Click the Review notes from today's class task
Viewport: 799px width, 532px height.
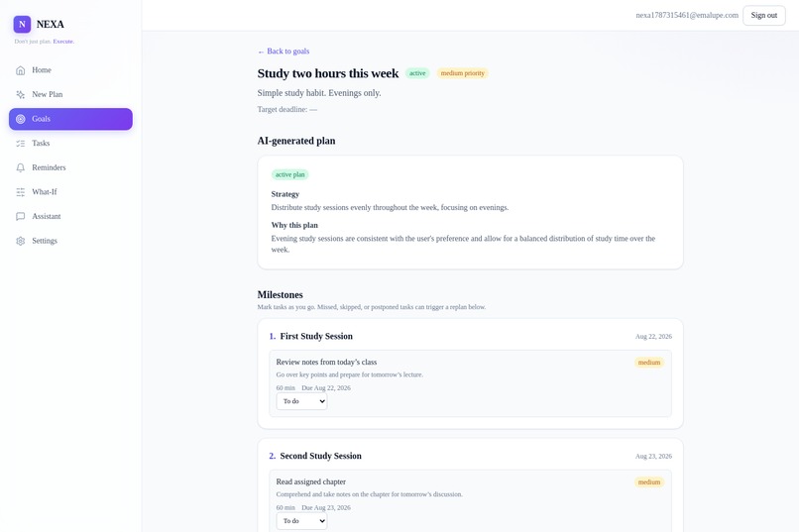tap(326, 363)
